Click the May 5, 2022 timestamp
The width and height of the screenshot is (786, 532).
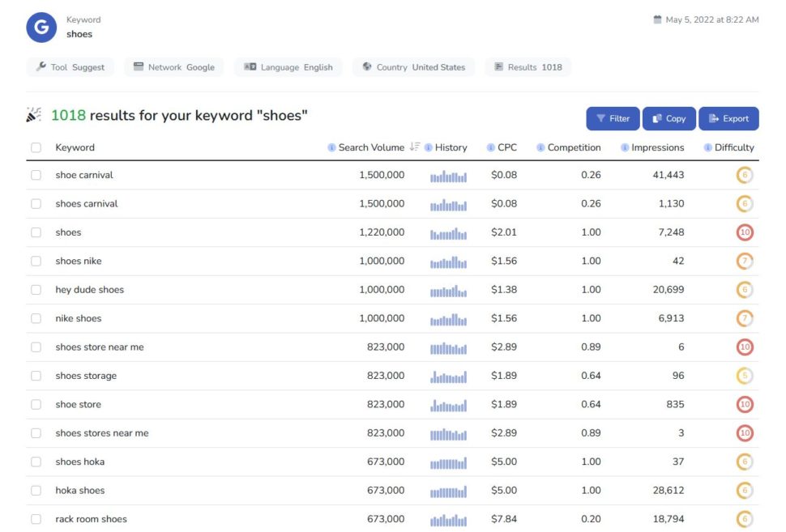point(711,19)
